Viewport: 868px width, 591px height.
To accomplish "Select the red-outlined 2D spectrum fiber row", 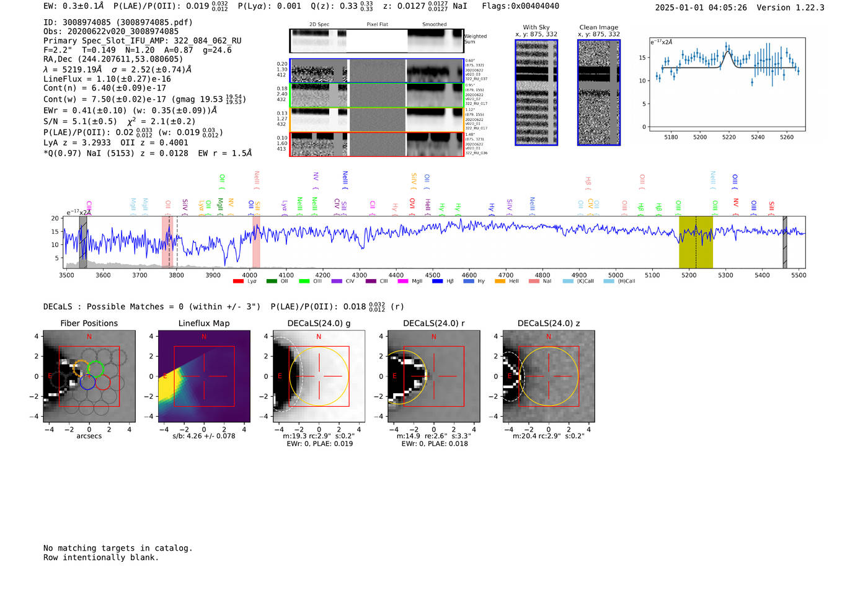I will 377,144.
